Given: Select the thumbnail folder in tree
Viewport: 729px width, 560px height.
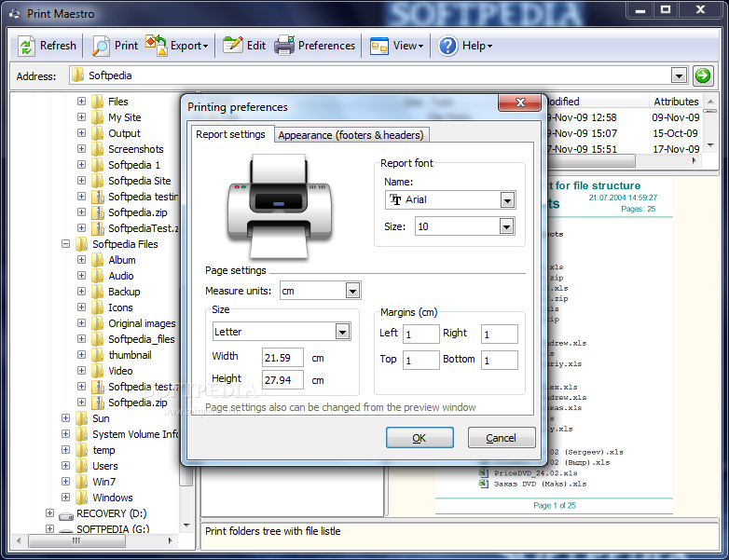Looking at the screenshot, I should (x=131, y=355).
